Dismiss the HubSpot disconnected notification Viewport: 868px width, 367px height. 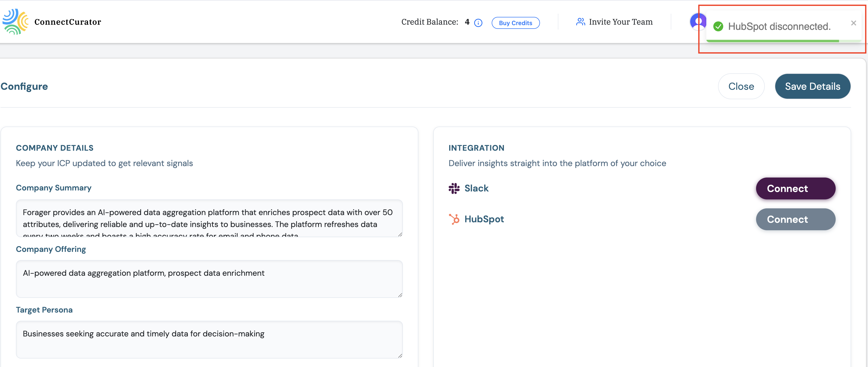coord(853,23)
